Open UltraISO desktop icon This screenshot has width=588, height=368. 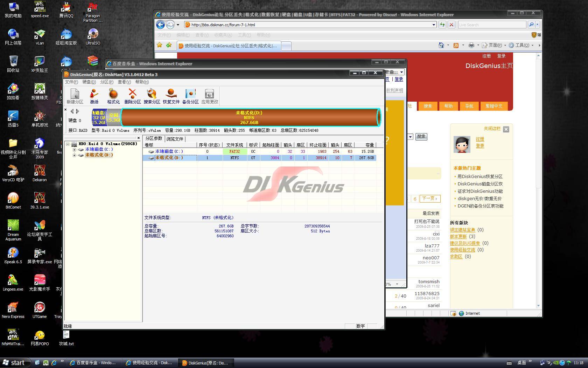pyautogui.click(x=93, y=37)
